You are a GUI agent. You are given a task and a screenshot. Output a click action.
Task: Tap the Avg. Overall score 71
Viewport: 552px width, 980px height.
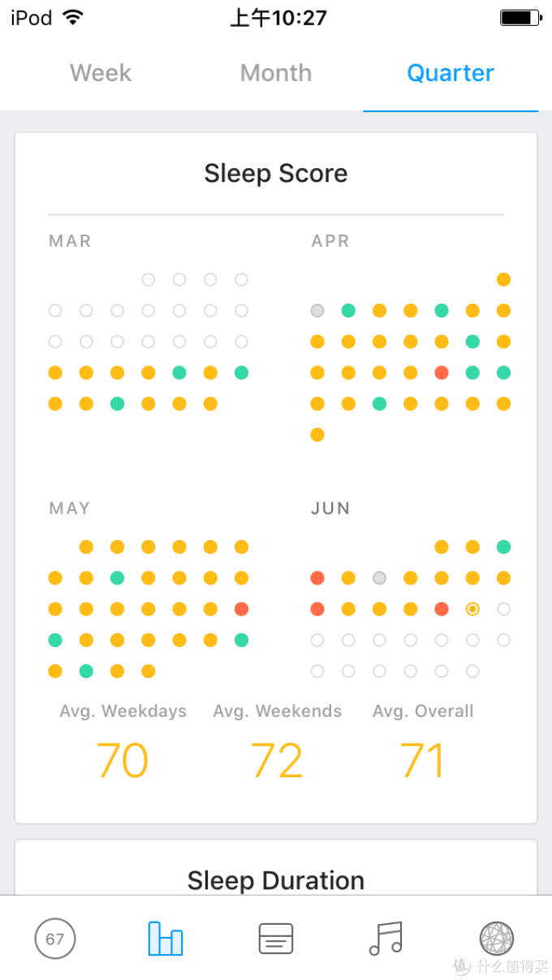[x=422, y=761]
